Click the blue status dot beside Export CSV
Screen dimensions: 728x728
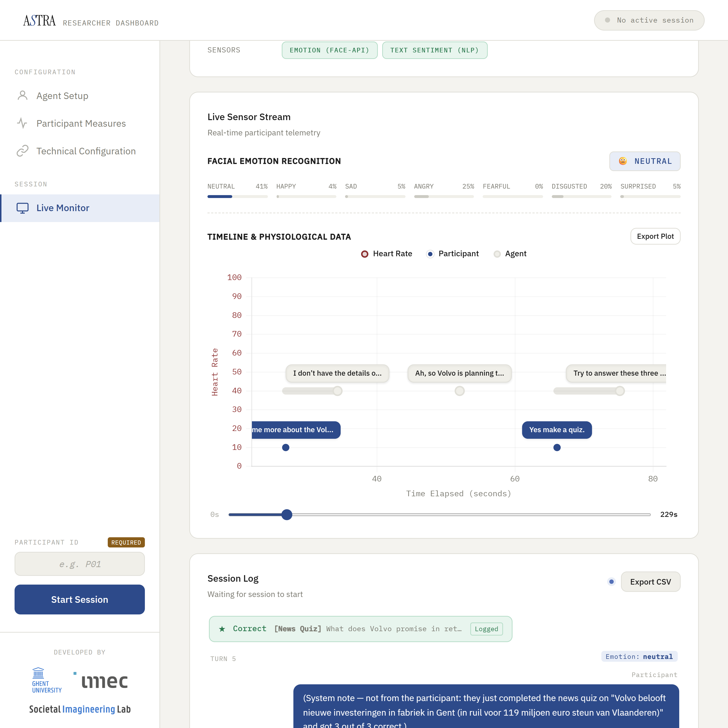point(612,582)
